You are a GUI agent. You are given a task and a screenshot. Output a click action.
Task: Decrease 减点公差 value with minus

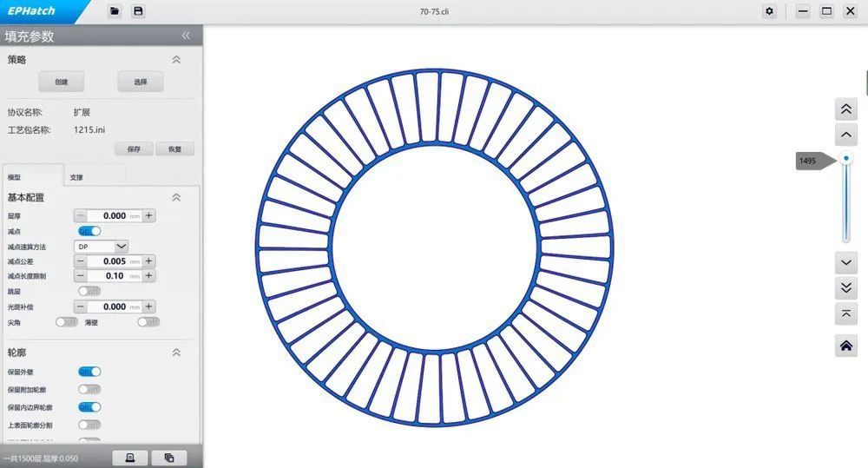point(81,260)
